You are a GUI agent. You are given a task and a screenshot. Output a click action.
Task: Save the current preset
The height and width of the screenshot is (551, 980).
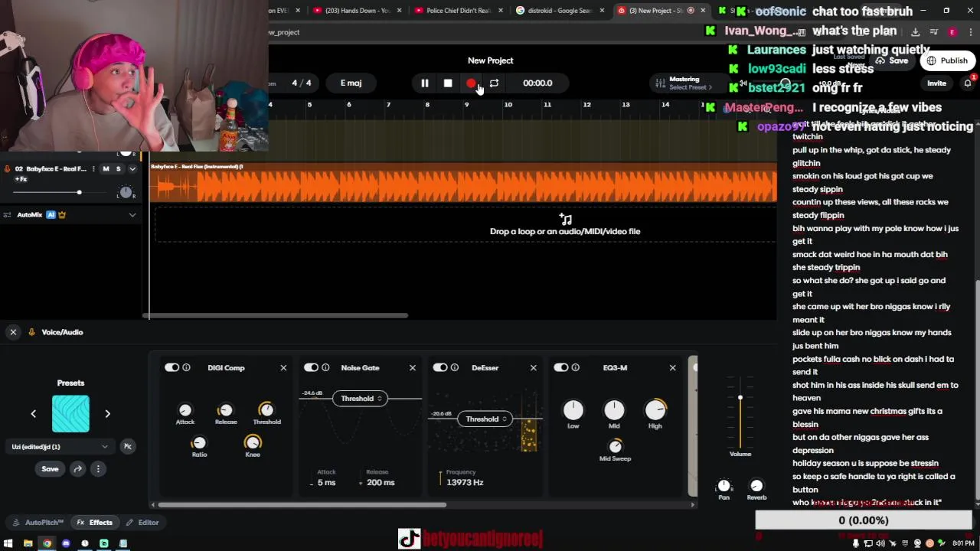point(50,468)
